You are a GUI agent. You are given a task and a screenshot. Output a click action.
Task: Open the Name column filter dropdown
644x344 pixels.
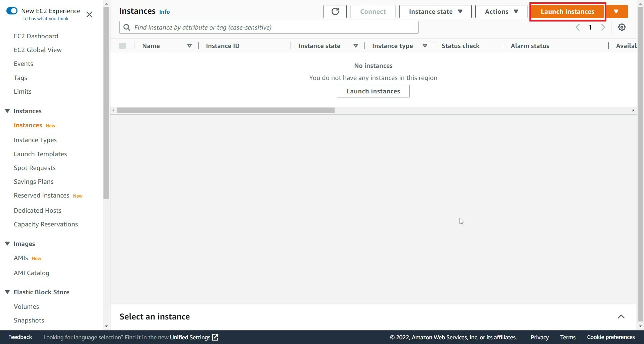[189, 46]
